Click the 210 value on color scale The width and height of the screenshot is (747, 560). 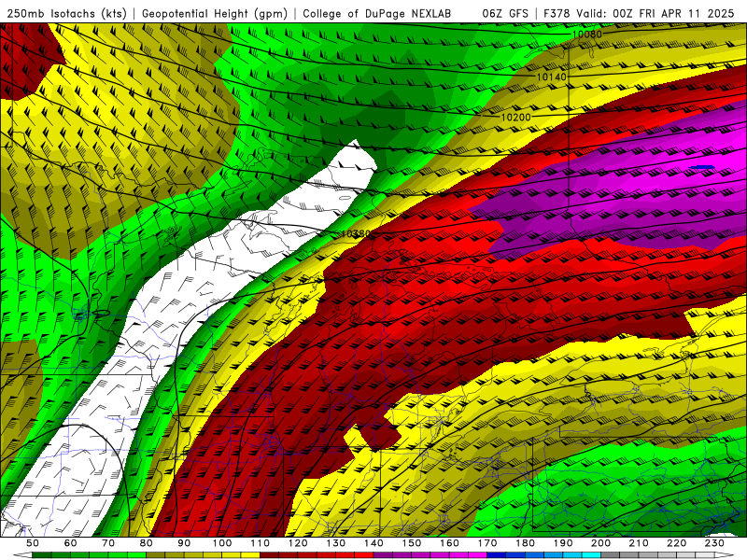point(639,543)
